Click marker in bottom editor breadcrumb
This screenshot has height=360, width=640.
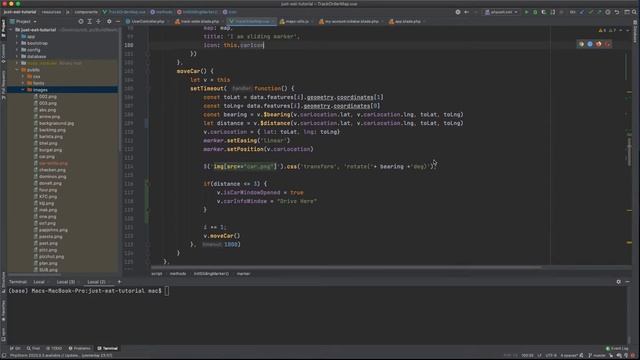coord(243,273)
